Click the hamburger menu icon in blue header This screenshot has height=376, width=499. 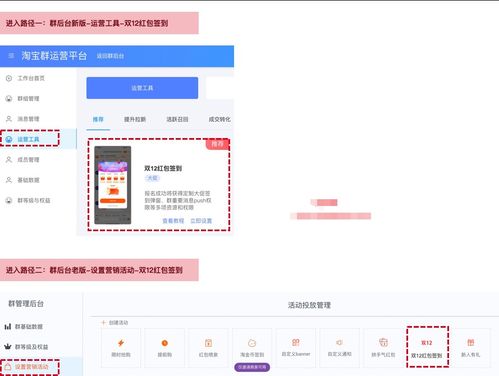click(x=11, y=56)
